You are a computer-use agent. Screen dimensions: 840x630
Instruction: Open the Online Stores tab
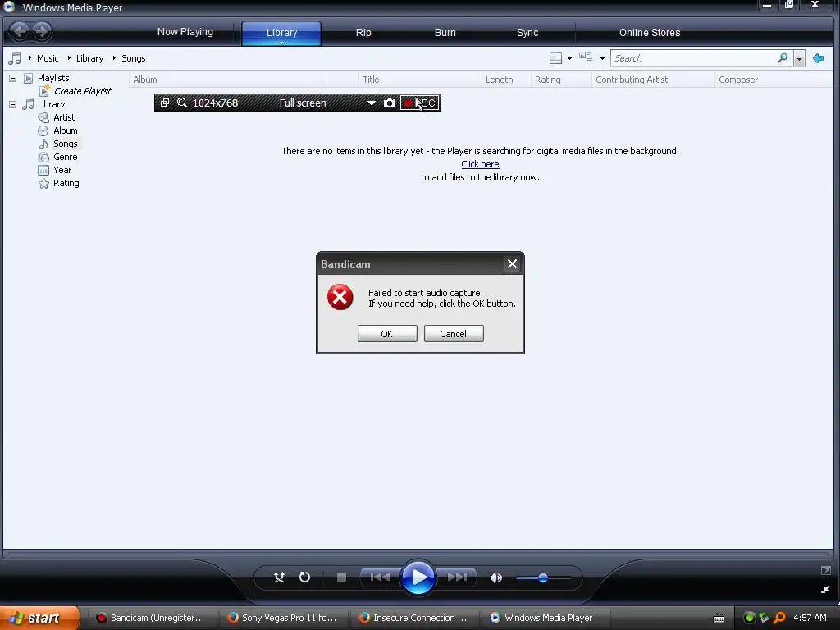pos(650,33)
